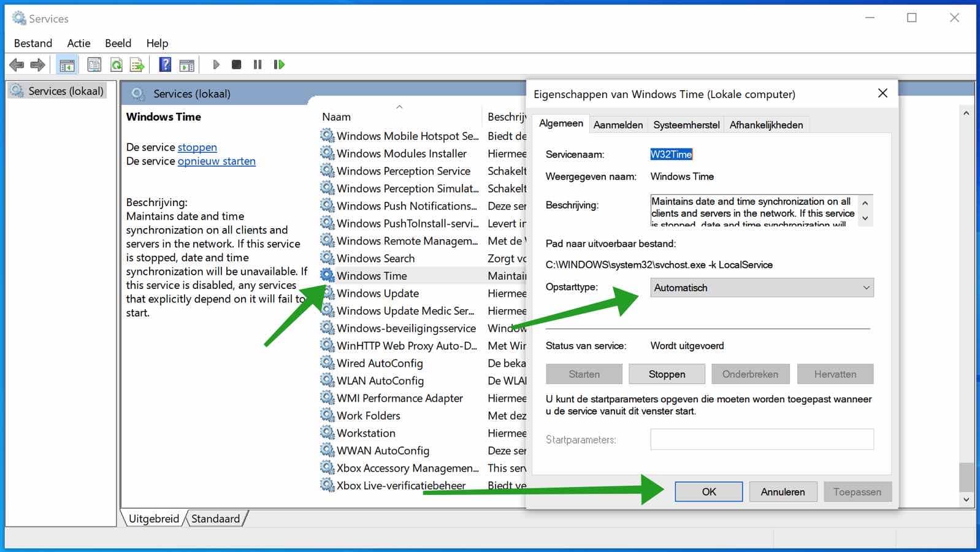The width and height of the screenshot is (980, 552).
Task: Select the WMI Performance Adapter row
Action: 422,398
